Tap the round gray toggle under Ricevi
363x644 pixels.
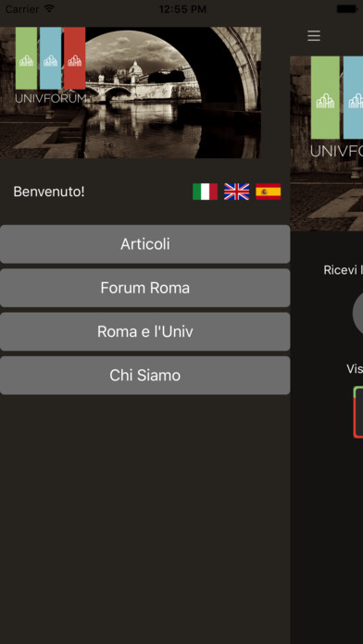(357, 314)
